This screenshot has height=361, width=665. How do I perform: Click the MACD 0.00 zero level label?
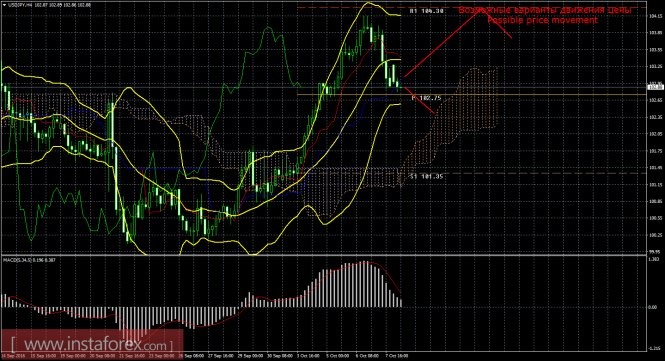654,307
